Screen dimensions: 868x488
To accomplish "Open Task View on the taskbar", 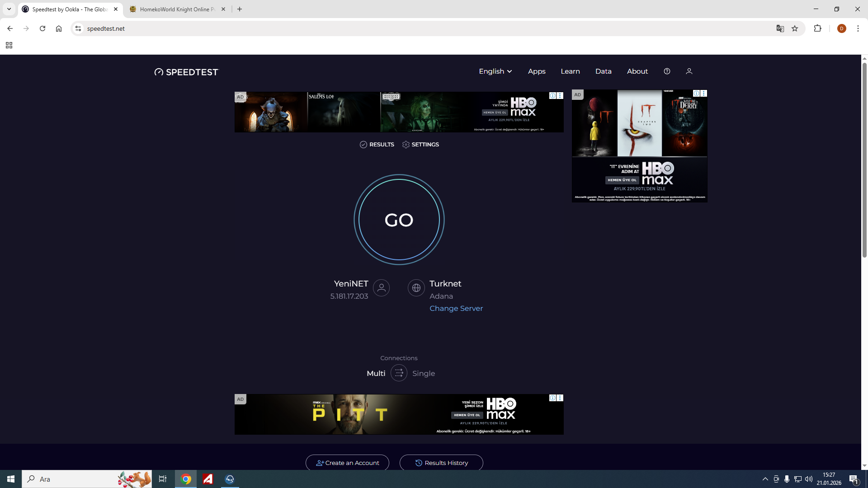I will pyautogui.click(x=163, y=479).
